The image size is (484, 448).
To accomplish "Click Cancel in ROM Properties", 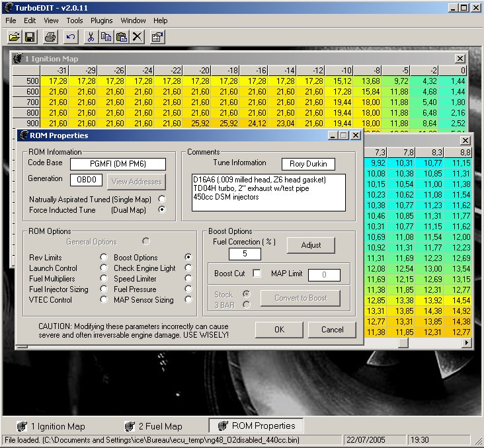I will click(332, 330).
